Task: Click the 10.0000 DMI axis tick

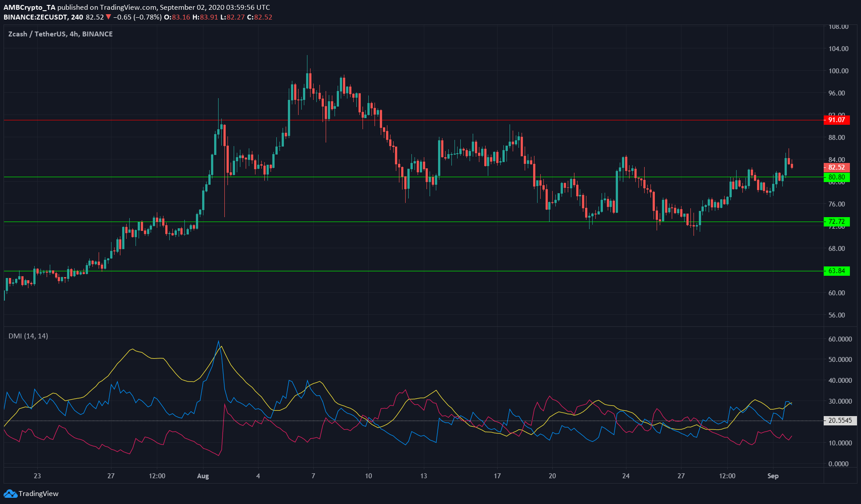Action: tap(840, 443)
